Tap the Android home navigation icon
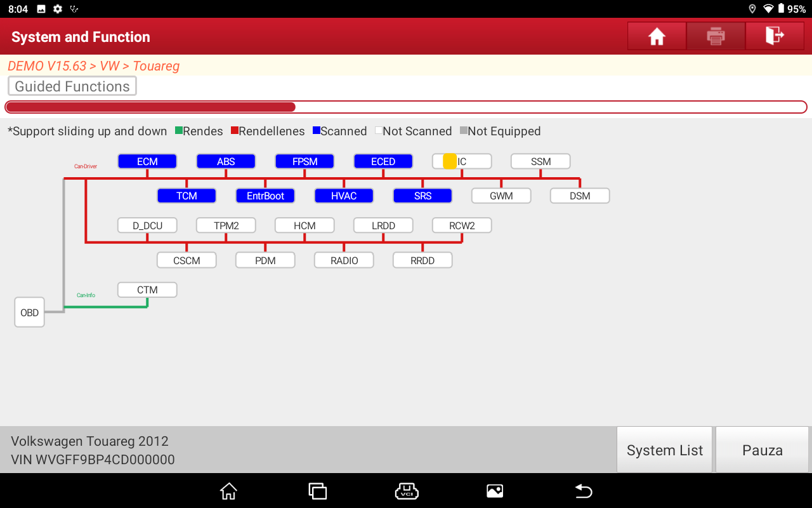This screenshot has height=508, width=812. (228, 491)
